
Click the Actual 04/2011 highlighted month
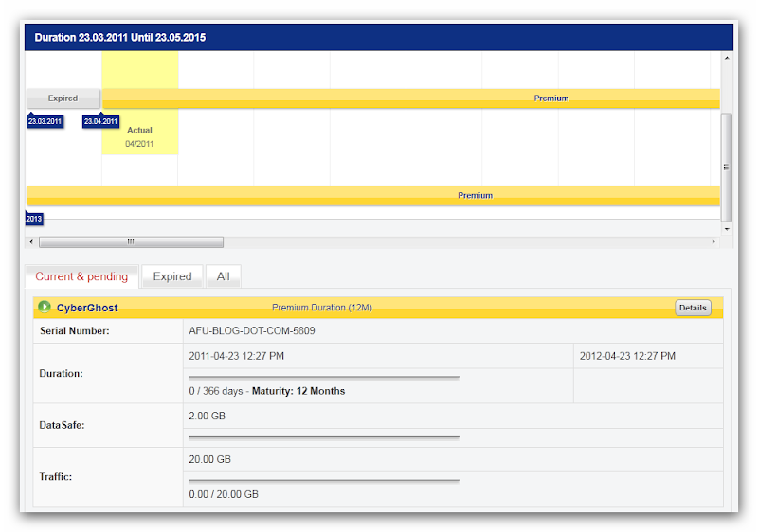pyautogui.click(x=139, y=136)
